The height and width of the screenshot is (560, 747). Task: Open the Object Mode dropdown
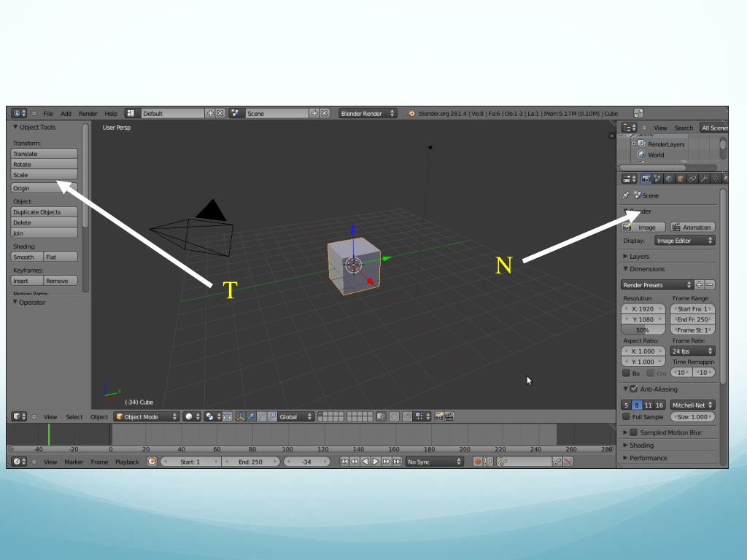[146, 416]
